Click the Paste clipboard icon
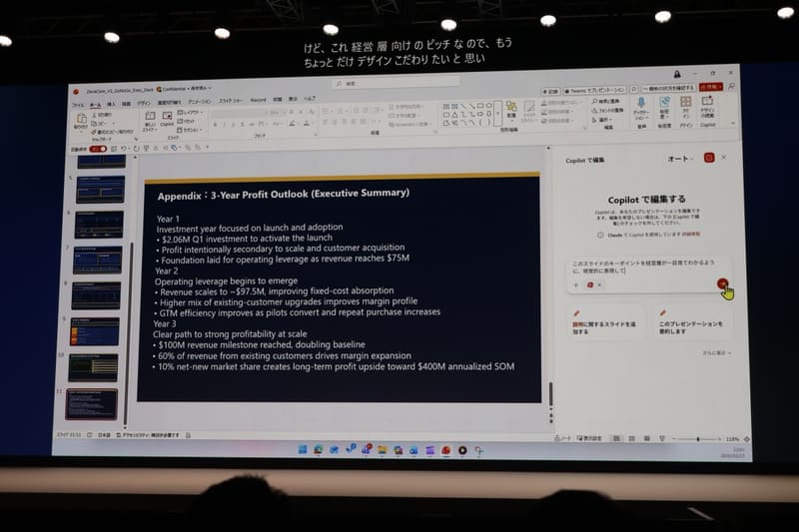The width and height of the screenshot is (799, 532). click(81, 121)
